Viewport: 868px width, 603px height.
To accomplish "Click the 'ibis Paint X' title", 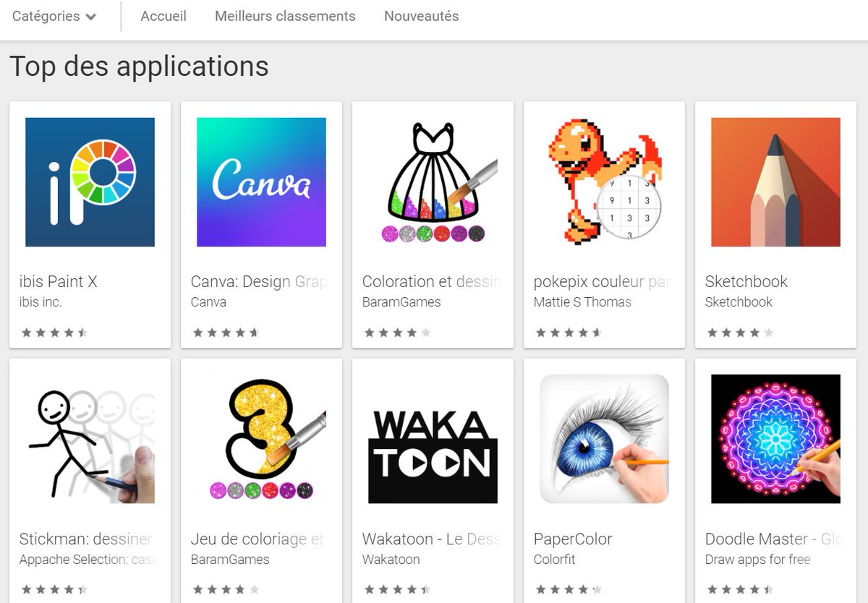I will pyautogui.click(x=58, y=282).
